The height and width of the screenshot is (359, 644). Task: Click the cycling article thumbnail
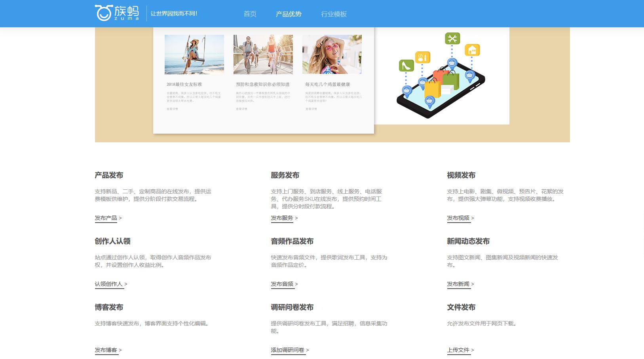(x=263, y=54)
